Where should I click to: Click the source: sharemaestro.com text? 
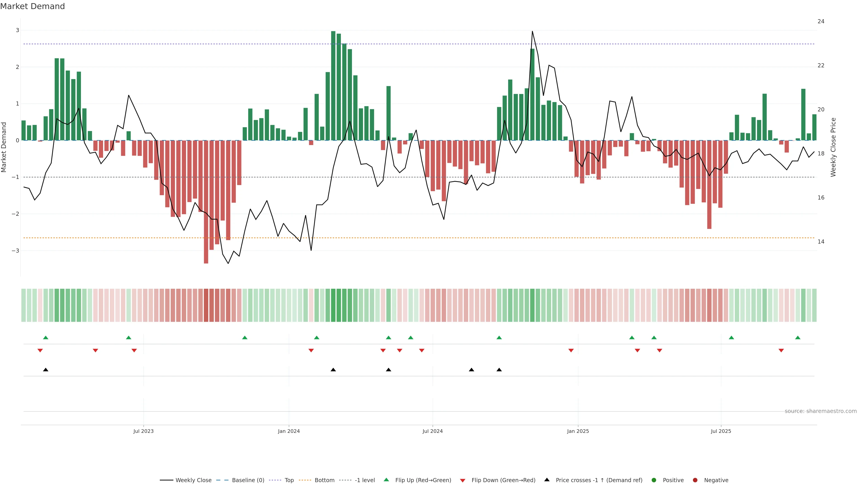tap(821, 411)
